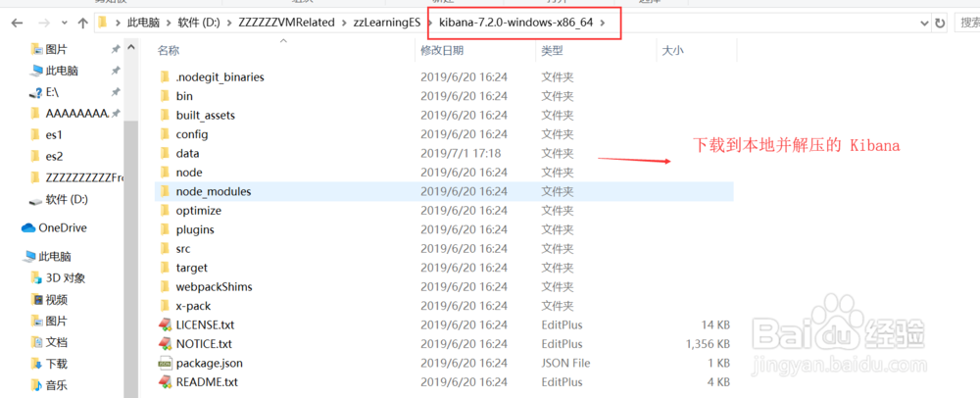Open the es2 folder in sidebar
This screenshot has width=980, height=398.
tap(54, 156)
